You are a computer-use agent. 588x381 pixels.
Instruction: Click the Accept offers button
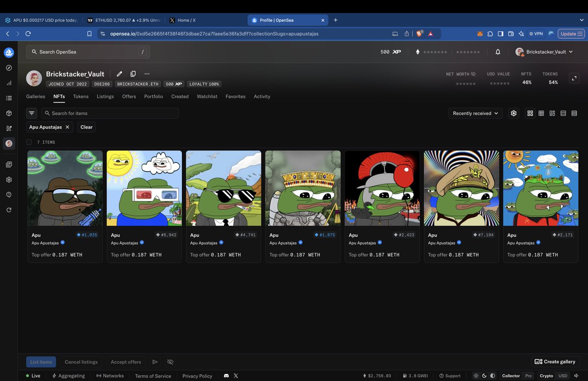click(x=126, y=362)
